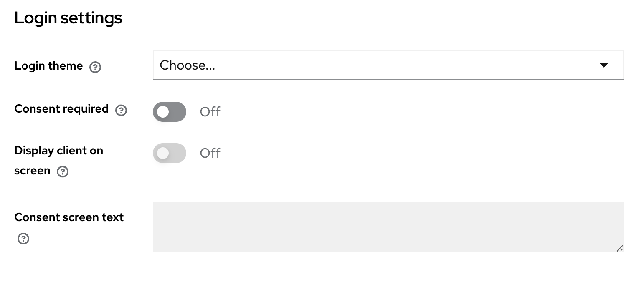The image size is (644, 282).
Task: Click the Consent required field label
Action: [x=61, y=109]
